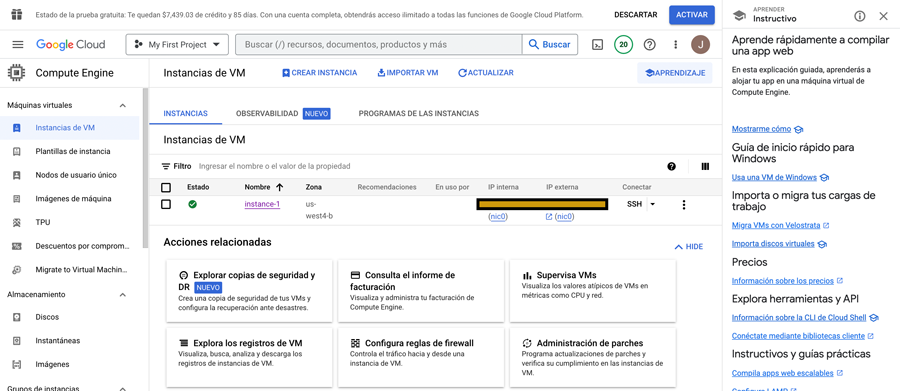The width and height of the screenshot is (900, 391).
Task: Click the green running status icon
Action: pos(192,204)
